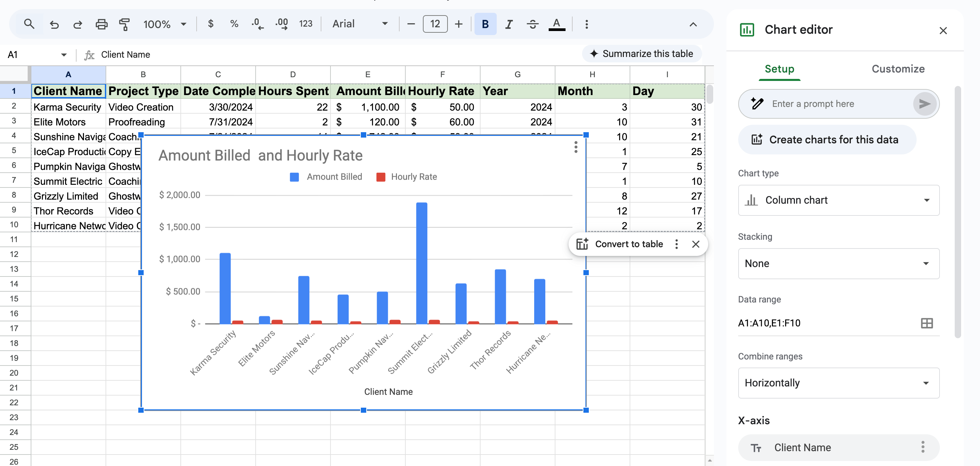Screen dimensions: 980x466
Task: Apply currency format to selection
Action: tap(210, 24)
